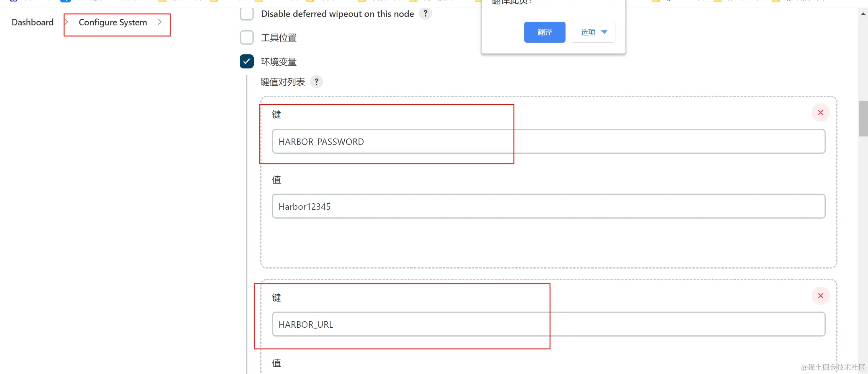Click the 工具位置 label text

tap(279, 38)
